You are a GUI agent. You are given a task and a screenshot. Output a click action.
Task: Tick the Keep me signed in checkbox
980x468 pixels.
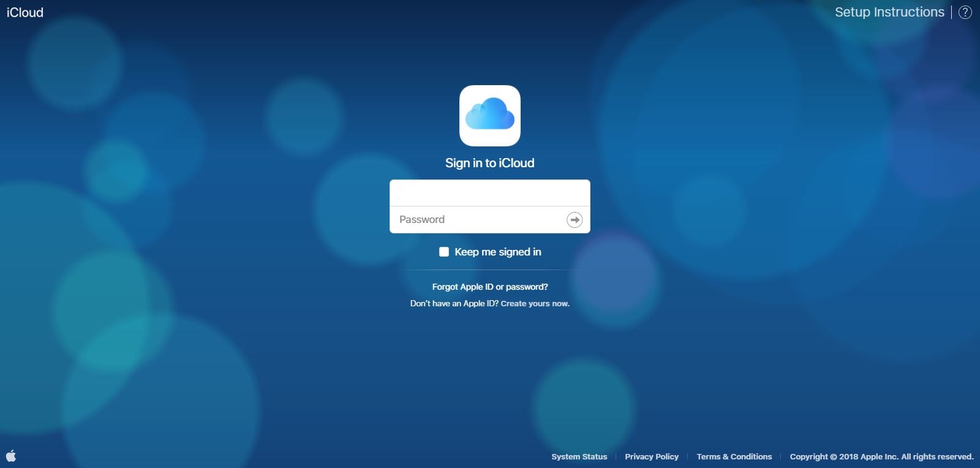pyautogui.click(x=444, y=252)
